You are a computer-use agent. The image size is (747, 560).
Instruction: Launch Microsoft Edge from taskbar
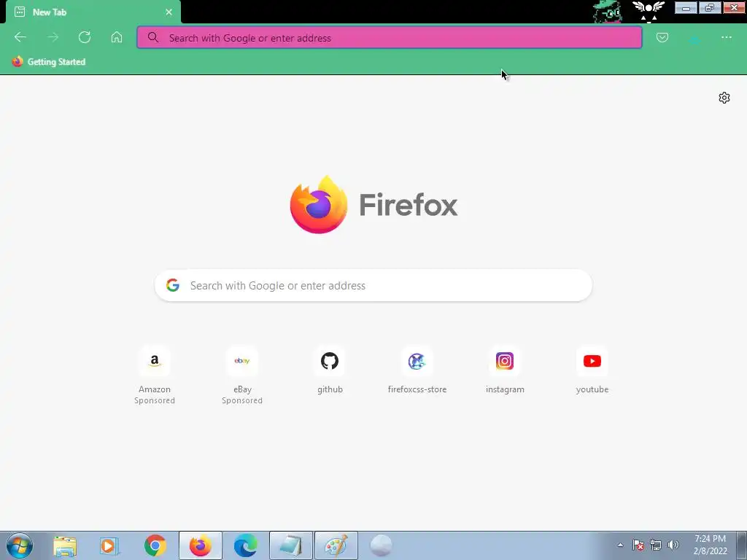(x=245, y=545)
